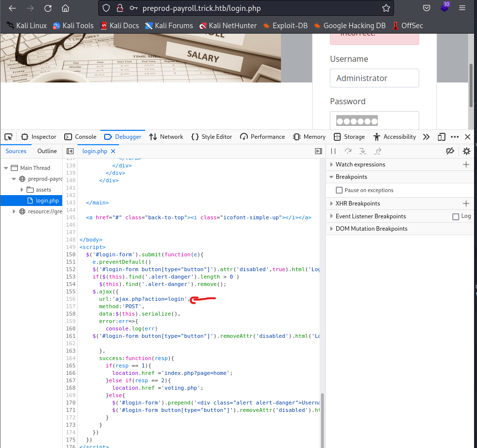Collapse the Breakpoints and Watch side panes

[318, 151]
